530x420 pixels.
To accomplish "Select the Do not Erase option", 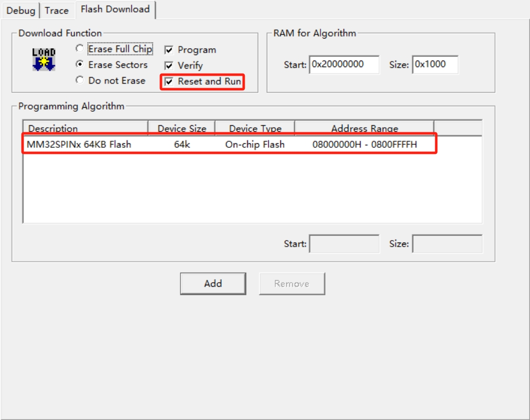I will (x=79, y=80).
